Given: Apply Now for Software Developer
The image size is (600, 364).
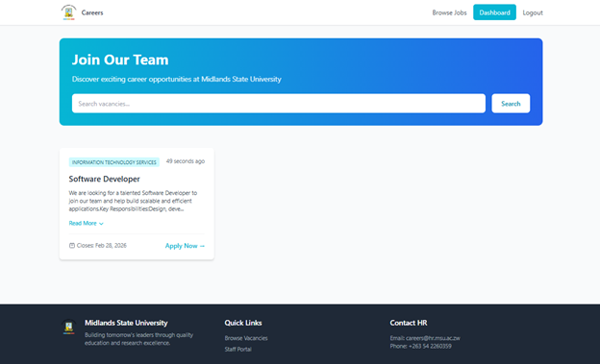Looking at the screenshot, I should [x=185, y=246].
